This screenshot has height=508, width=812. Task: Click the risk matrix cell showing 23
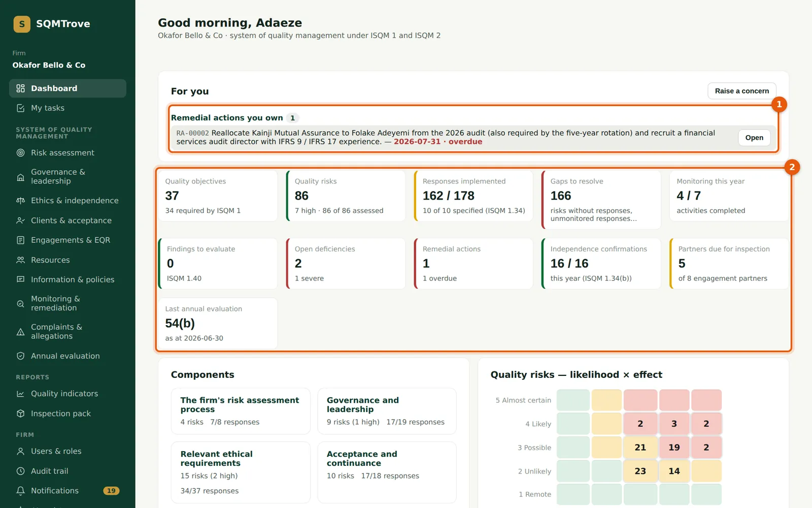click(640, 471)
